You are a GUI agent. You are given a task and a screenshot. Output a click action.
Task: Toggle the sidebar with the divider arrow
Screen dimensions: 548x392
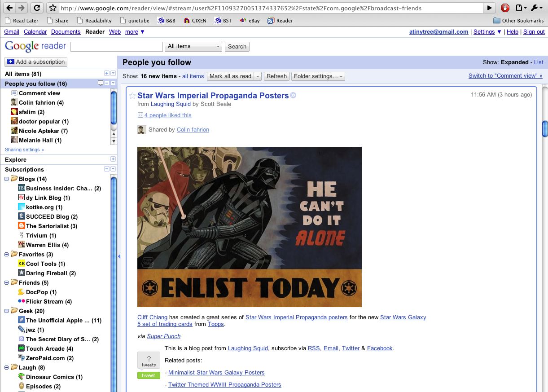pos(119,256)
